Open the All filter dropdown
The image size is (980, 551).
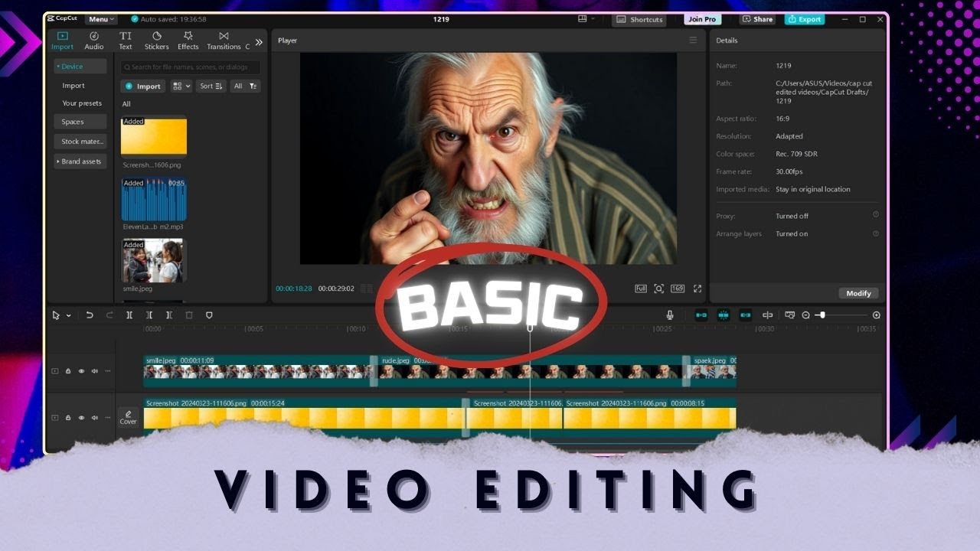(x=245, y=86)
